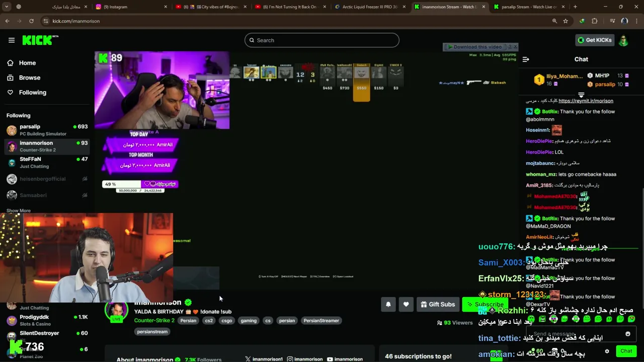Click the Subscribe button
The image size is (644, 362).
click(x=485, y=304)
